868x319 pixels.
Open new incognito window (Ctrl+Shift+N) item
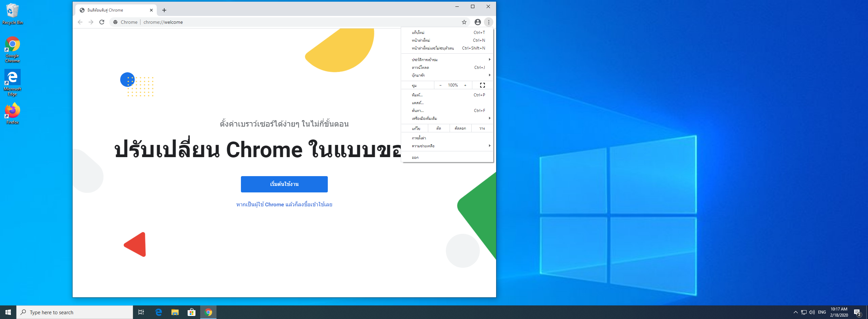coord(447,48)
